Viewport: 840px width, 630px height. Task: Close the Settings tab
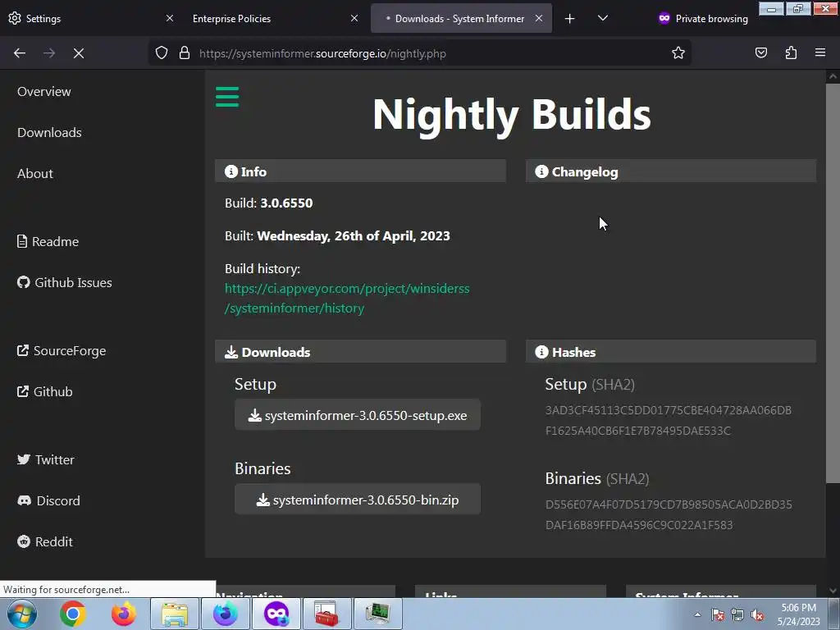click(x=169, y=18)
